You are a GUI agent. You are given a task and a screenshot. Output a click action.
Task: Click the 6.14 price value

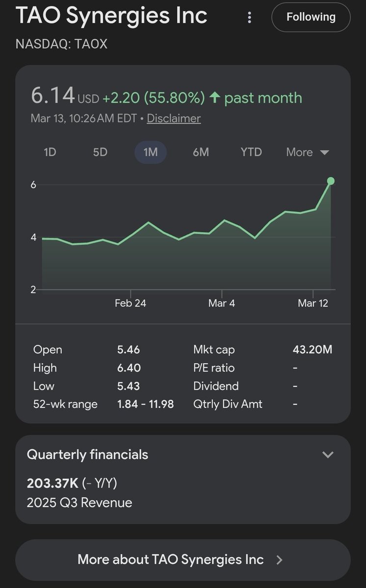point(52,95)
